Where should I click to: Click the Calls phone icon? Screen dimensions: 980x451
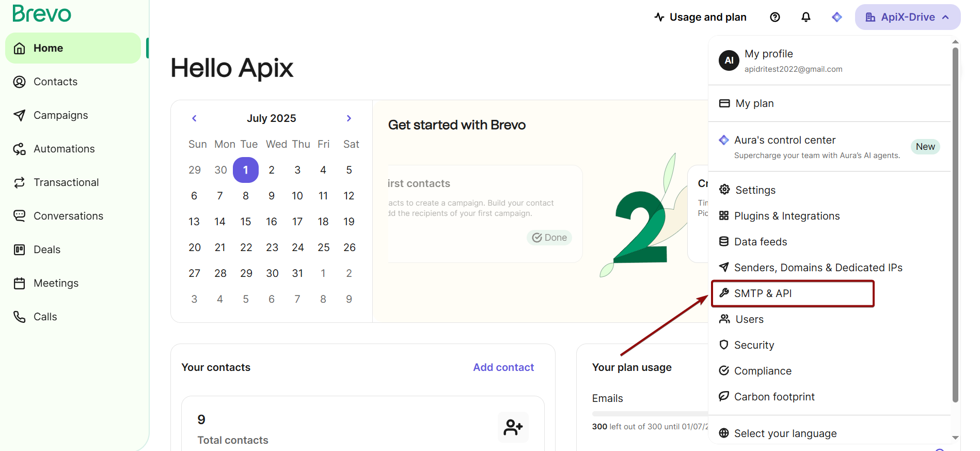pos(19,317)
